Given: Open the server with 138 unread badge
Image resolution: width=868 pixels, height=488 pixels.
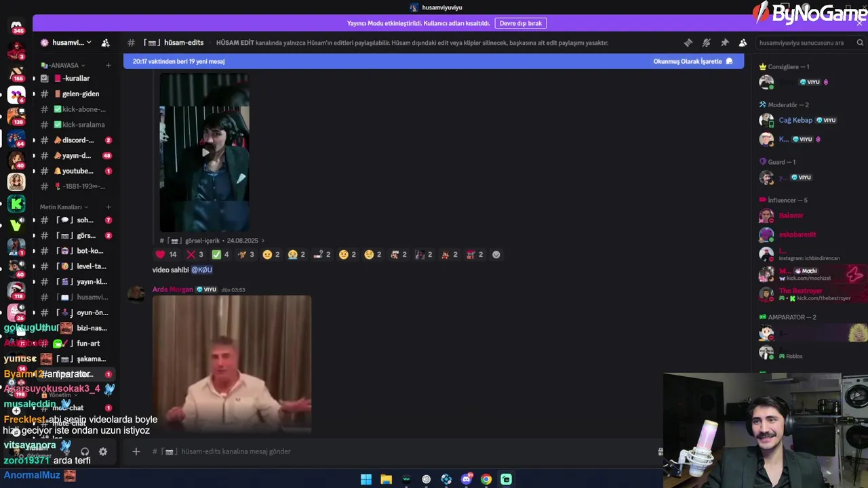Looking at the screenshot, I should tap(16, 116).
